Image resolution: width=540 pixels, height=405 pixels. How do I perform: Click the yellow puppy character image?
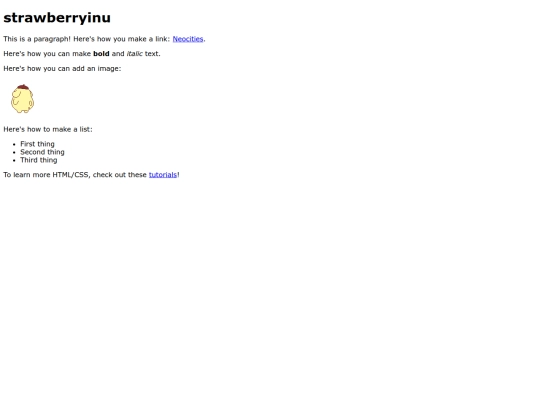(22, 99)
